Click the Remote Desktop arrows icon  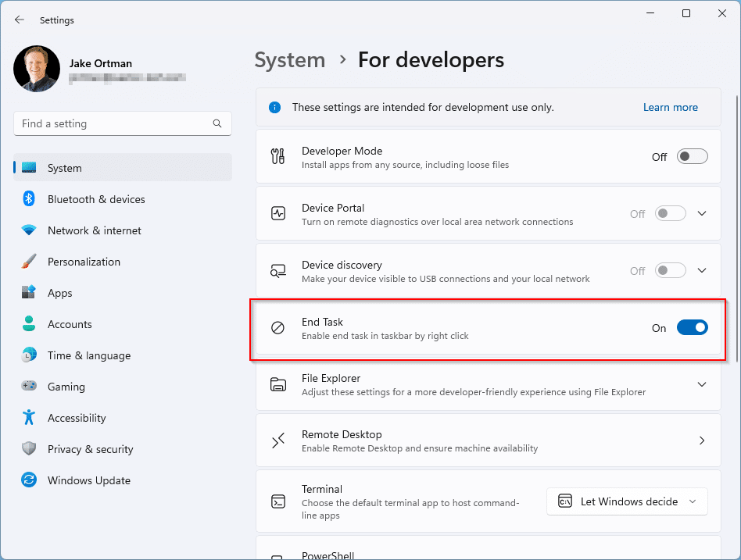[x=278, y=441]
